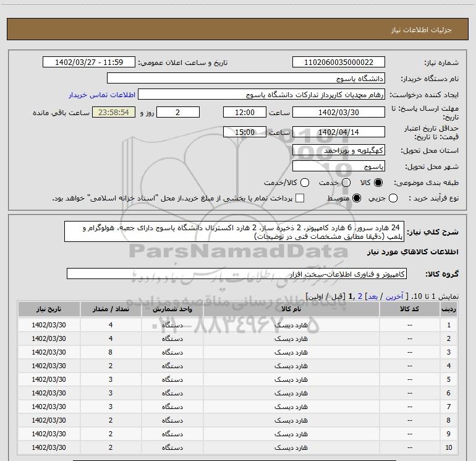Choose the جزیی purchase type radio
Viewport: 476px width, 461px height.
coord(393,198)
